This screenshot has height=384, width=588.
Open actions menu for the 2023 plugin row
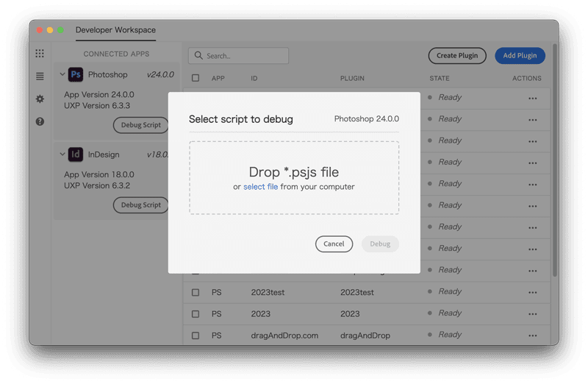pyautogui.click(x=533, y=314)
